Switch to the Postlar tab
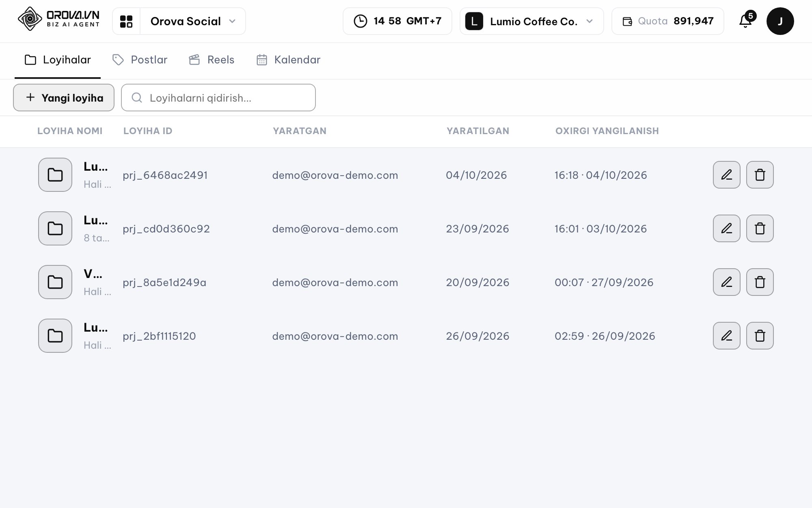 tap(140, 60)
